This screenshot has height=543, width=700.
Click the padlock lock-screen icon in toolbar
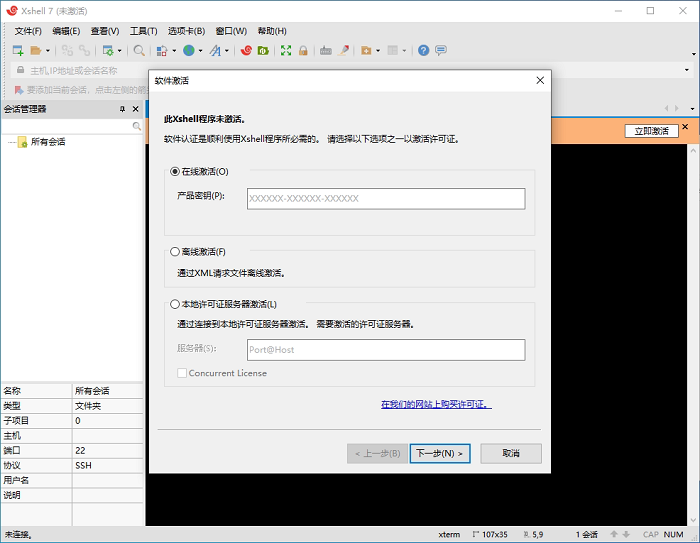click(x=303, y=50)
